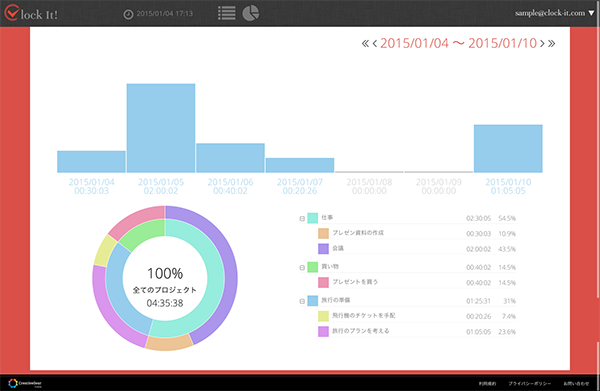Viewport: 600px width, 391px height.
Task: Click the CreativeGear logo in footer
Action: pos(25,383)
